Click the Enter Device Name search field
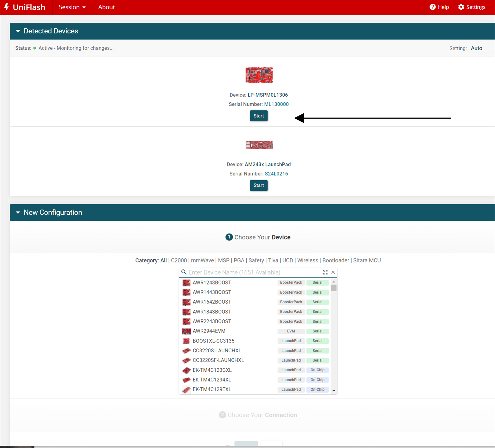 (x=253, y=272)
